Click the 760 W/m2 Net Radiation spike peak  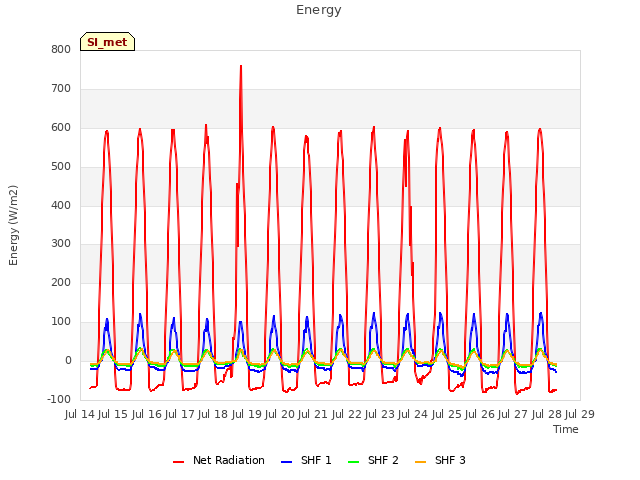[x=241, y=66]
